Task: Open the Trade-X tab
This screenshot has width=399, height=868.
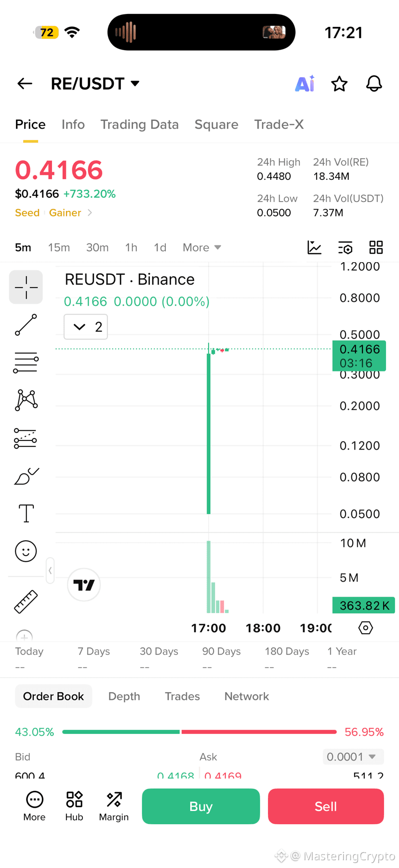Action: [x=279, y=124]
